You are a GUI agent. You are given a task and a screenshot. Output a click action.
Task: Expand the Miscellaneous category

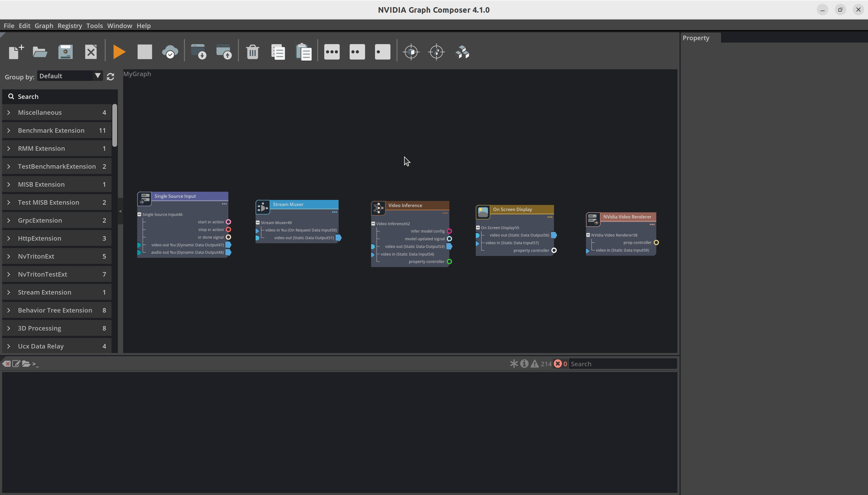[x=8, y=112]
